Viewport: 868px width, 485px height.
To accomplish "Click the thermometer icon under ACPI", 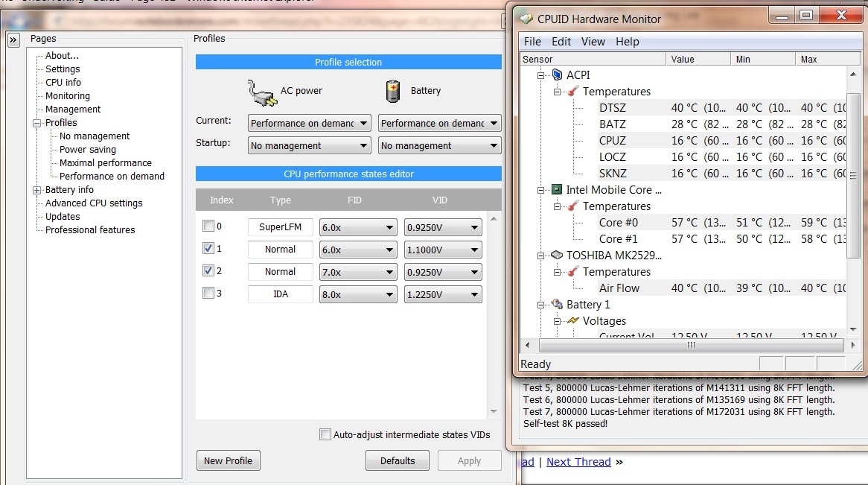I will tap(573, 91).
